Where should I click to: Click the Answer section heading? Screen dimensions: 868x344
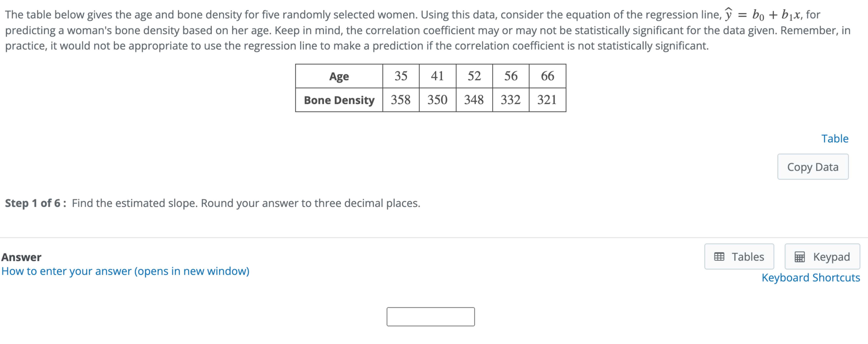pyautogui.click(x=21, y=257)
